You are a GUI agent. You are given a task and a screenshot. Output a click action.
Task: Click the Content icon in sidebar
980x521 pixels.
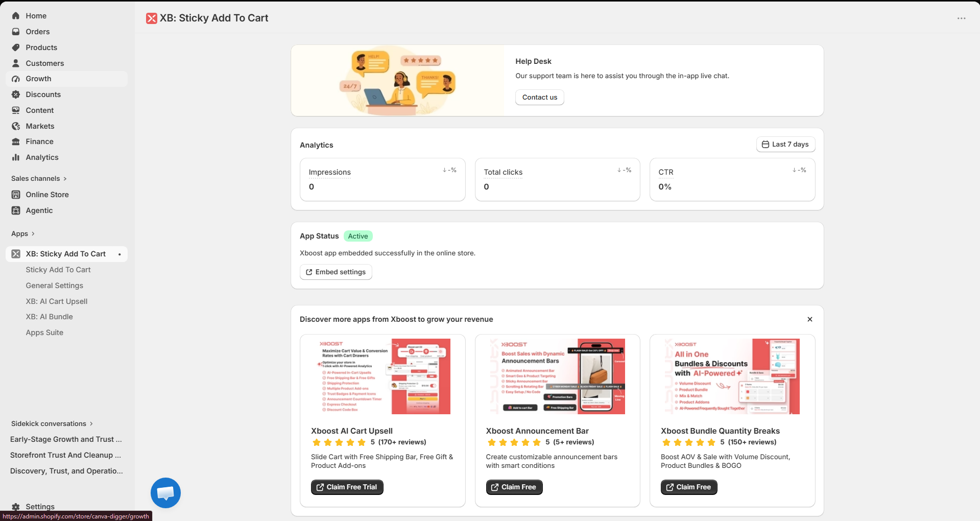click(16, 110)
